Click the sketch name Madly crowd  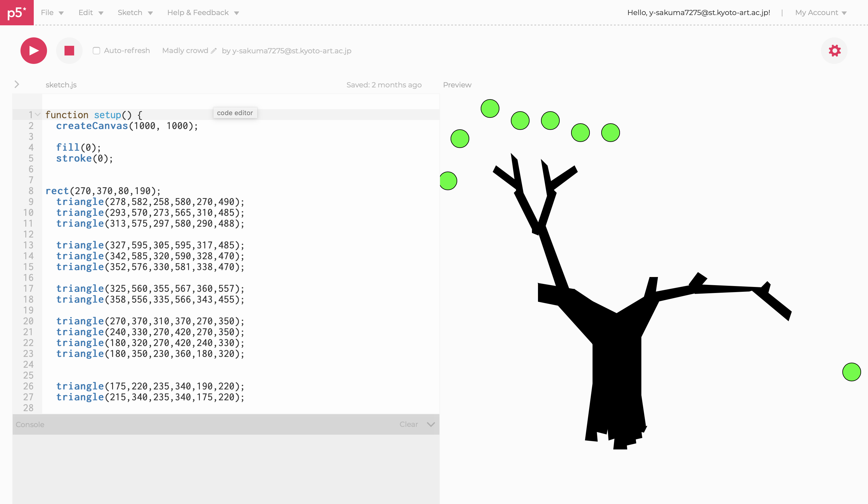(x=185, y=51)
